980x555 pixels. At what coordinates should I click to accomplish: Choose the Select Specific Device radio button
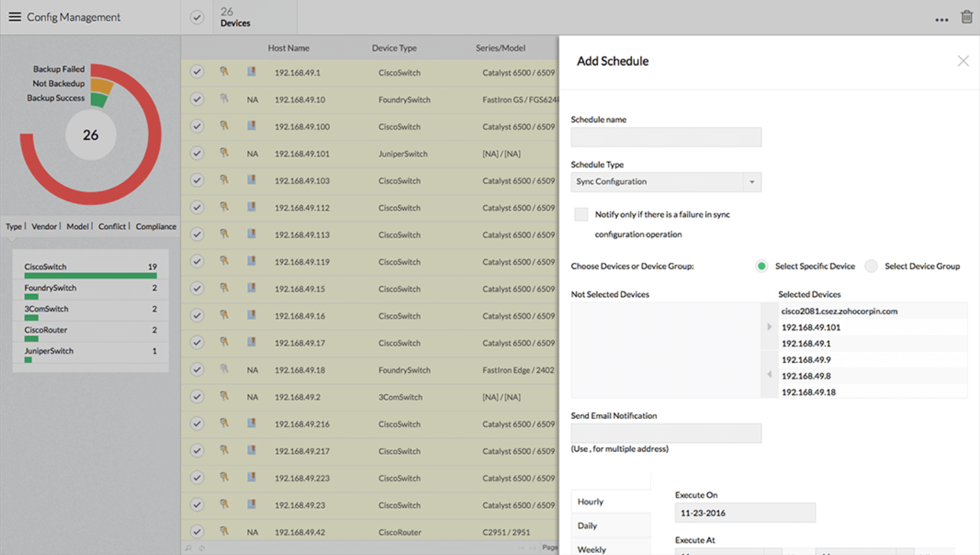[x=761, y=267]
